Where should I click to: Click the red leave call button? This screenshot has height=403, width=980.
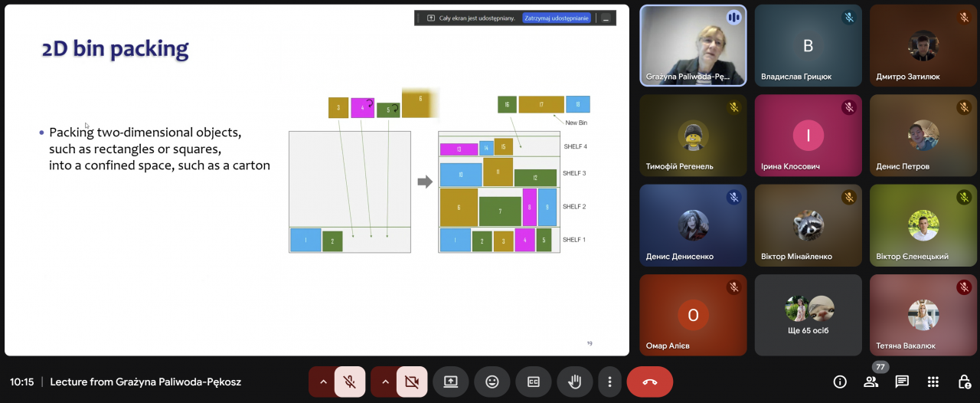point(649,382)
